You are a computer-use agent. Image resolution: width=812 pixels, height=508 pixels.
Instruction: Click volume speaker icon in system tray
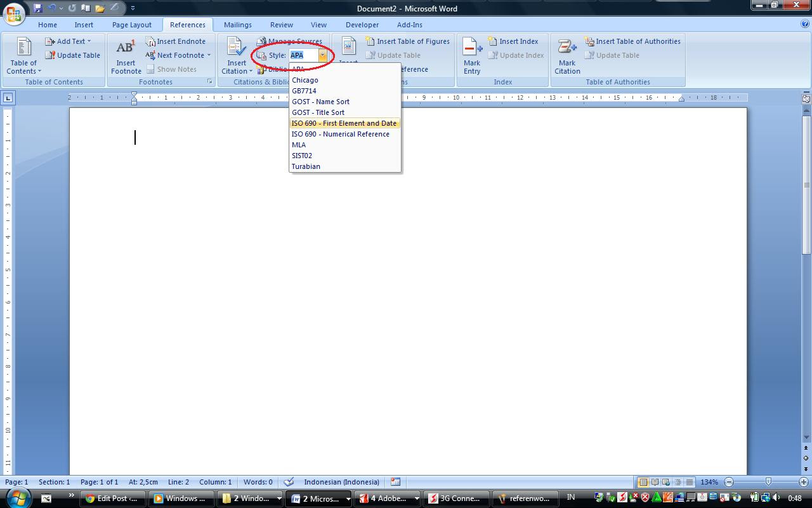pyautogui.click(x=776, y=498)
